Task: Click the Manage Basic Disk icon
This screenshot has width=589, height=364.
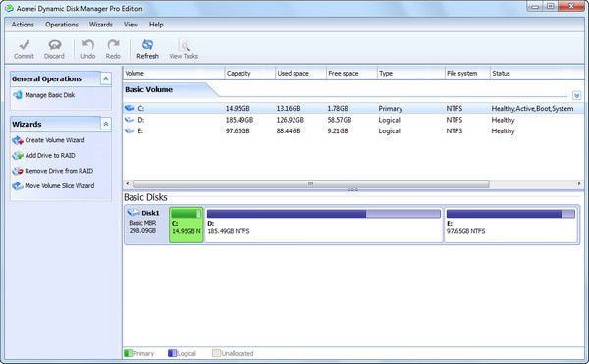Action: coord(18,95)
